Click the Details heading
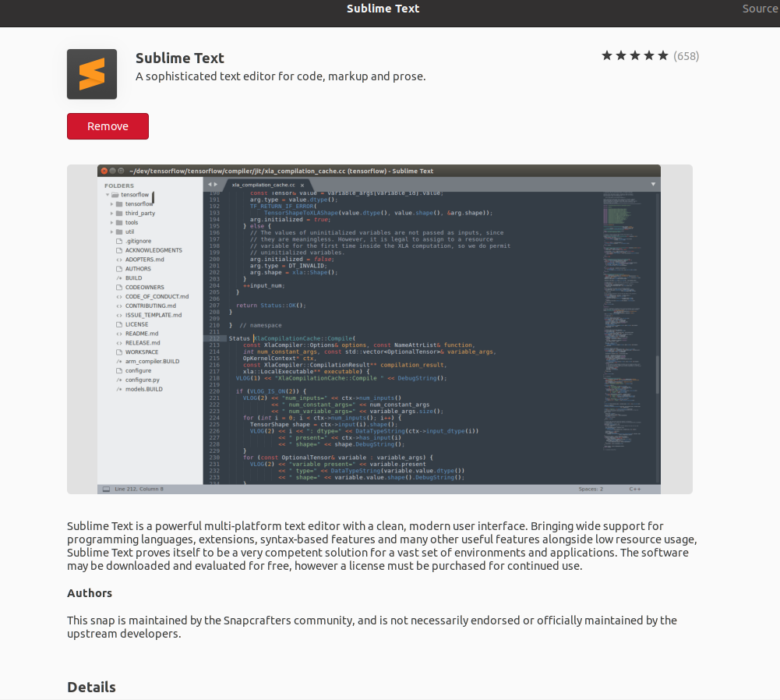The height and width of the screenshot is (700, 780). 91,687
